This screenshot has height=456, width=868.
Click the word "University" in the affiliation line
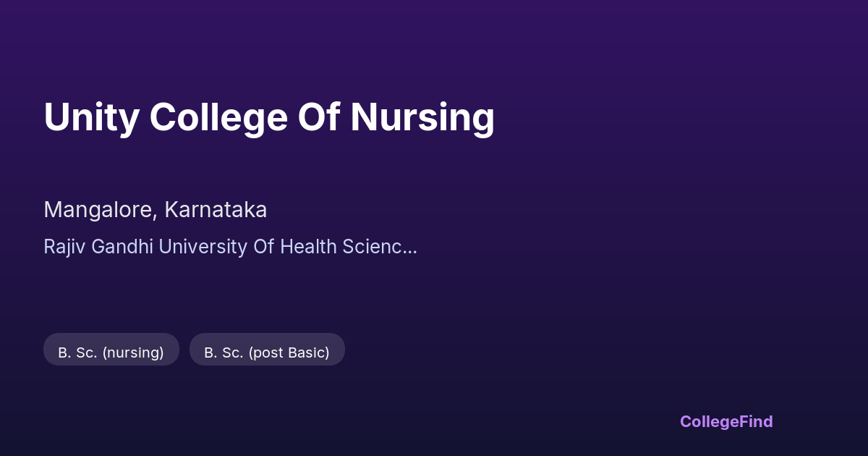point(203,247)
